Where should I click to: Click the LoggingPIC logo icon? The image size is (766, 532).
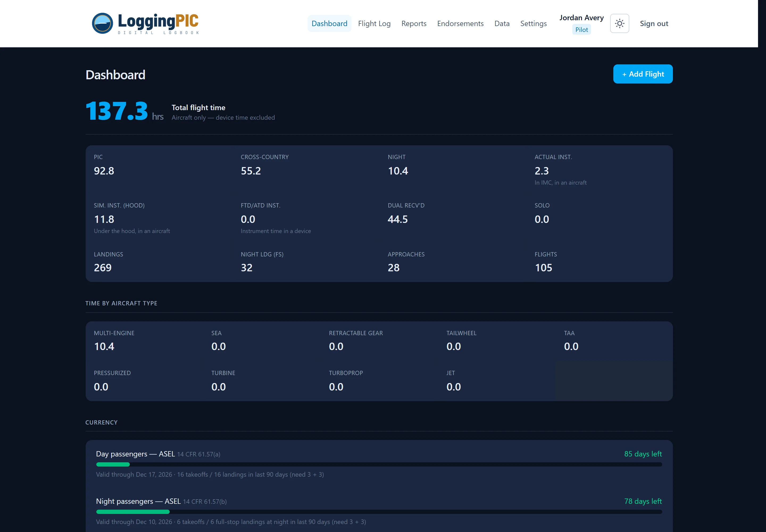(102, 23)
